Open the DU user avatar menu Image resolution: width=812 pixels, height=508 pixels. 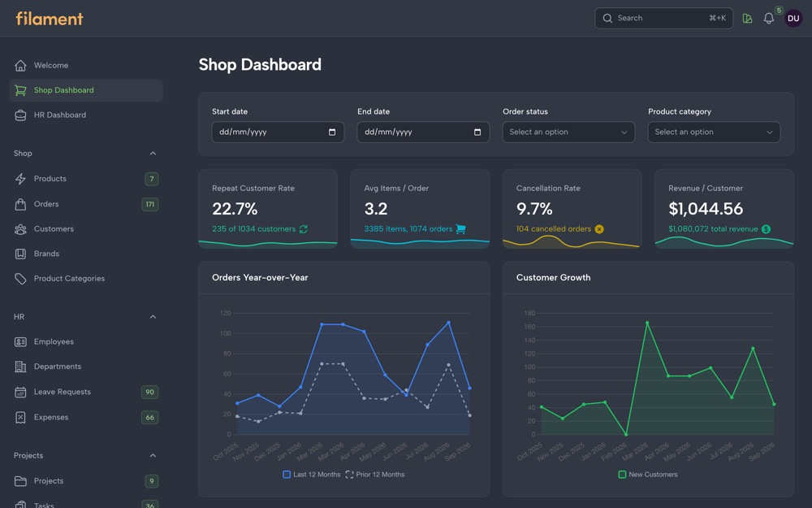793,18
